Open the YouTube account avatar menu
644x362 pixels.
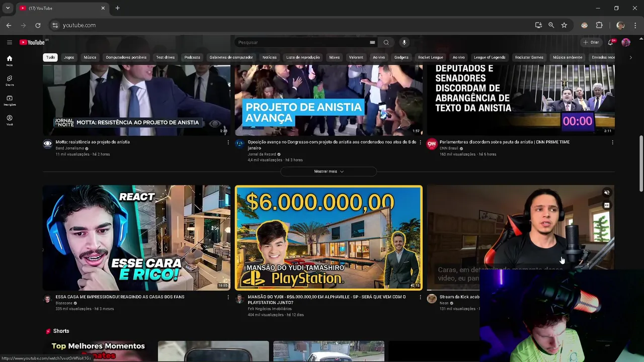tap(625, 42)
